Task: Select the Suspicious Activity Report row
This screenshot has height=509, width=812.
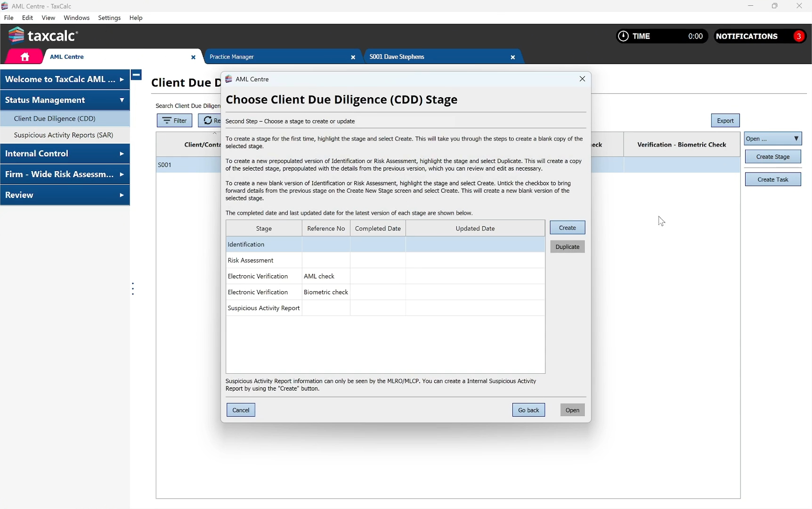Action: pos(385,308)
